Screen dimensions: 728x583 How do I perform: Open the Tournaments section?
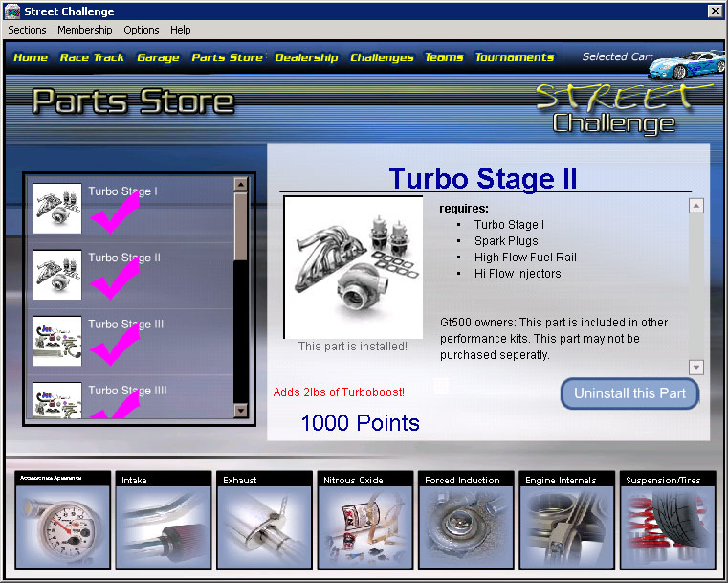point(515,57)
